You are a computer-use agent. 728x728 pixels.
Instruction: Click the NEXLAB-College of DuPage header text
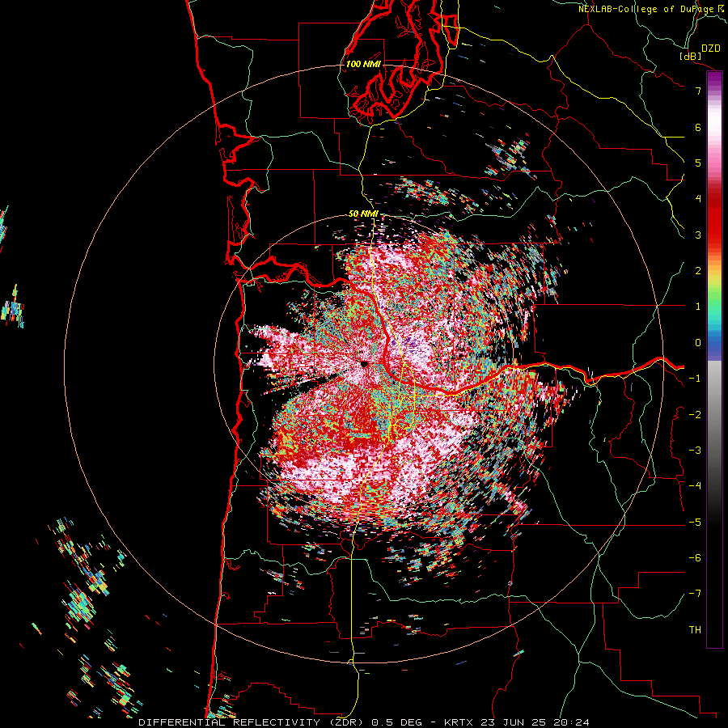point(650,9)
